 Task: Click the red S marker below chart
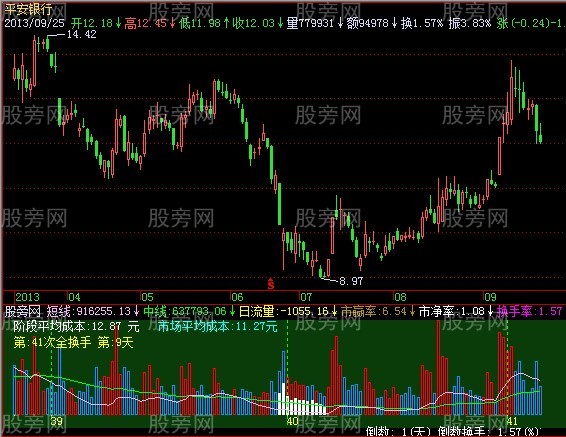[271, 284]
